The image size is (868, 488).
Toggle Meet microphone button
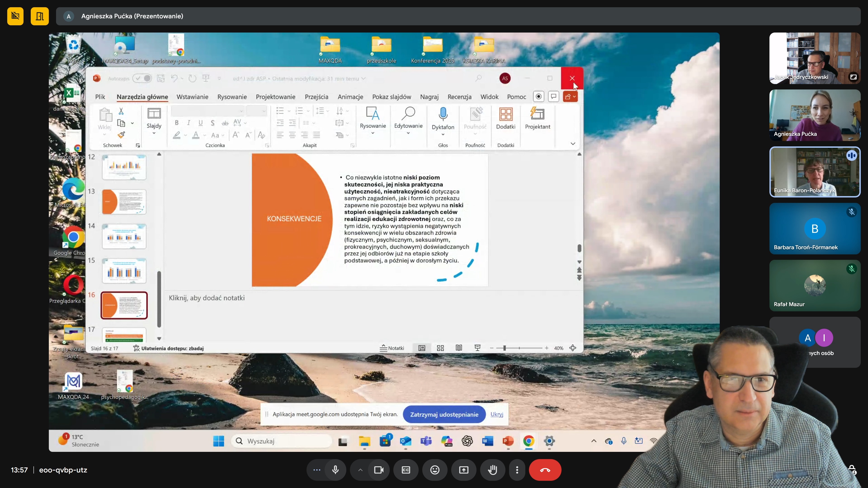[335, 470]
